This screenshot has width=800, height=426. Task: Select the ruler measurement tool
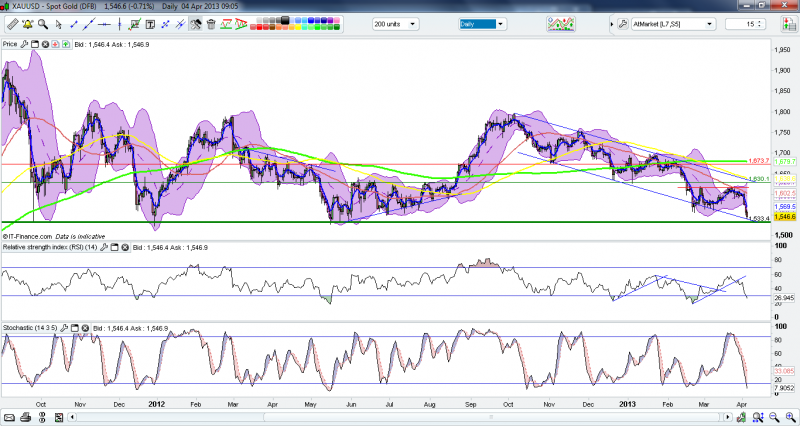tap(12, 23)
